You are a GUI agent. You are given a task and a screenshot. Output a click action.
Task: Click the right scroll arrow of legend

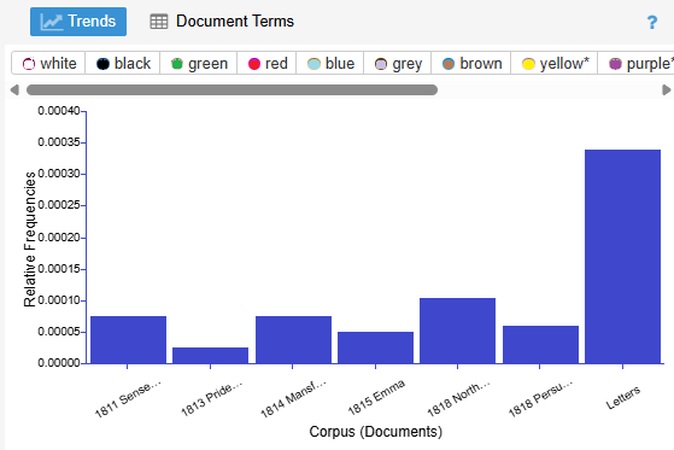pos(666,90)
